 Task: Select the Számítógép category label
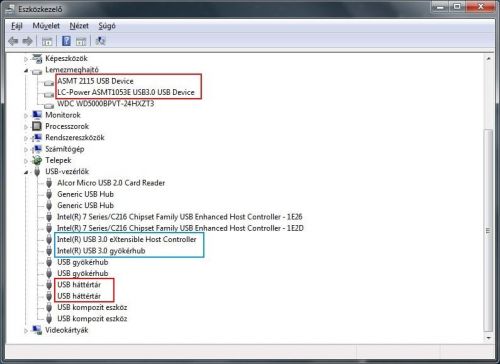coord(65,149)
